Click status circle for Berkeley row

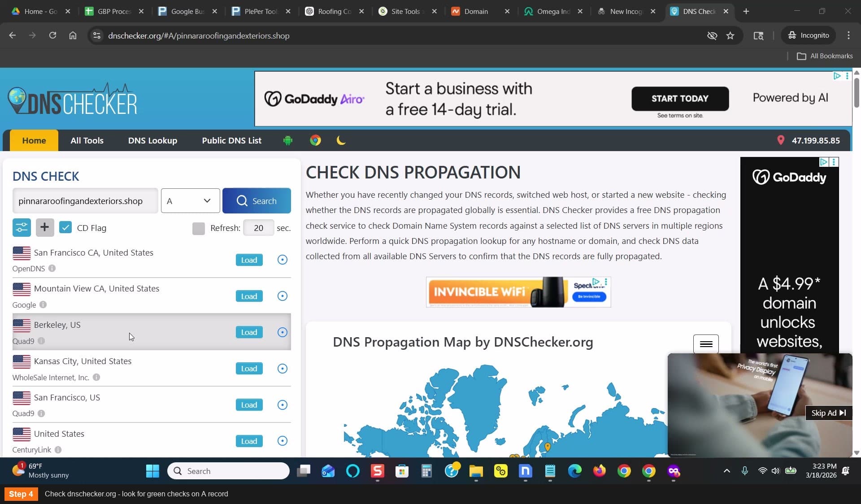coord(283,332)
